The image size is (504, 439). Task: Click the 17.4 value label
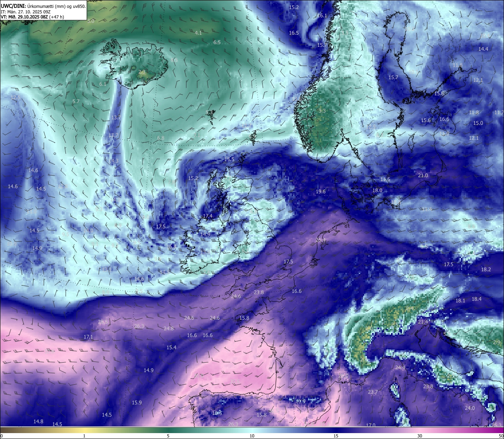click(208, 216)
